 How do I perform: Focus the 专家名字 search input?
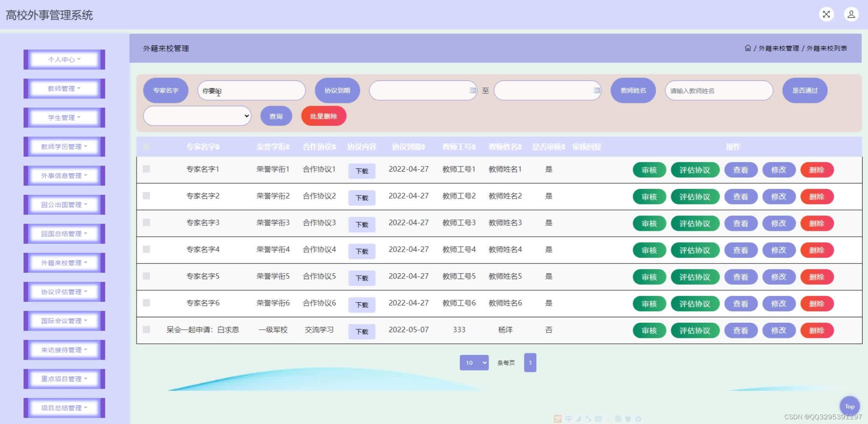tap(252, 91)
